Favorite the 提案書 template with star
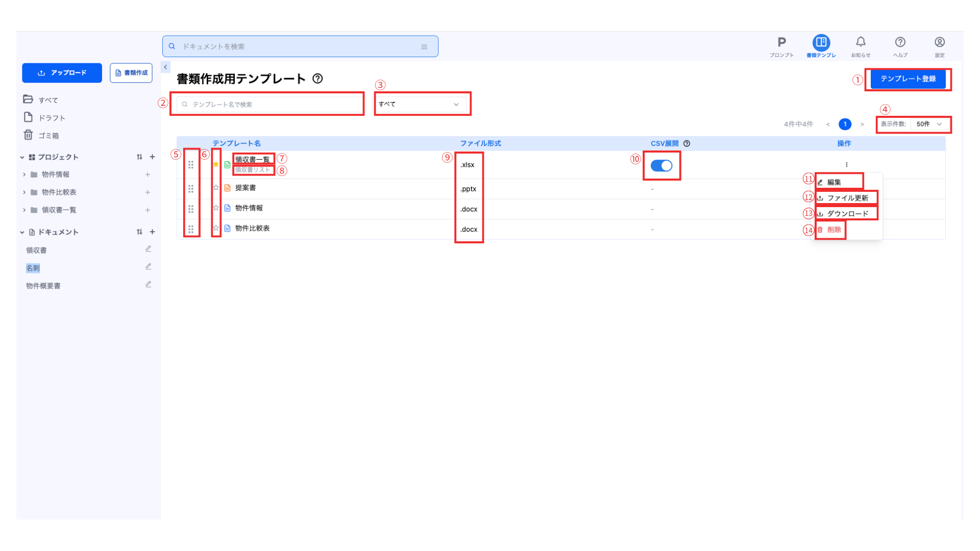The image size is (980, 551). click(216, 188)
